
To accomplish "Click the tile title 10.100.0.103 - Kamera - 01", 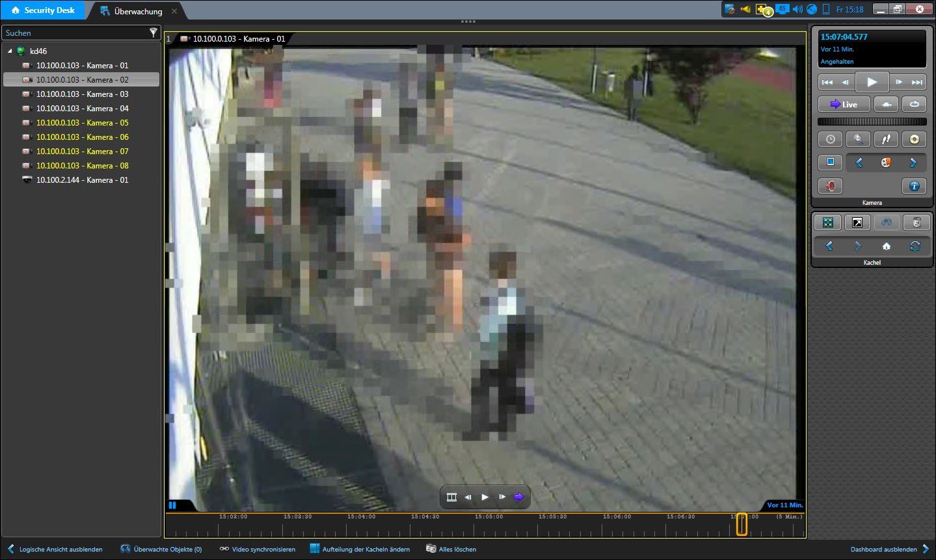I will pos(239,39).
